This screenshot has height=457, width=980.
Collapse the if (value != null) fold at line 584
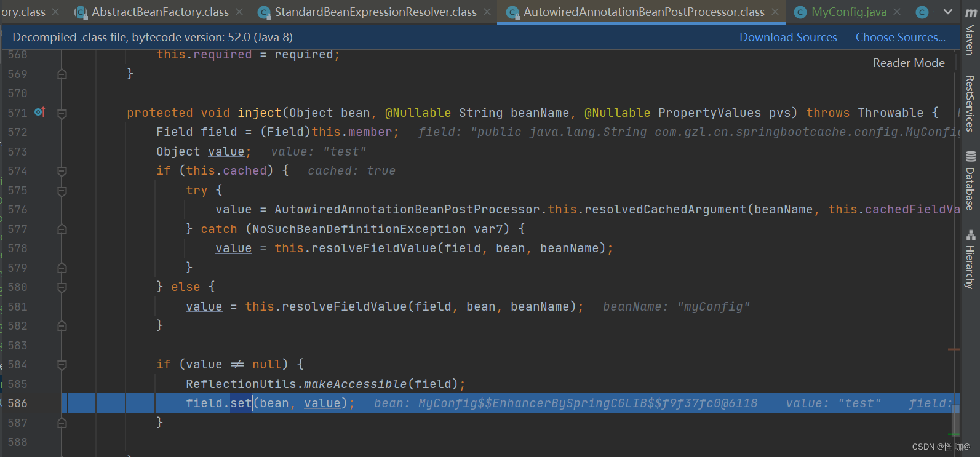tap(62, 365)
